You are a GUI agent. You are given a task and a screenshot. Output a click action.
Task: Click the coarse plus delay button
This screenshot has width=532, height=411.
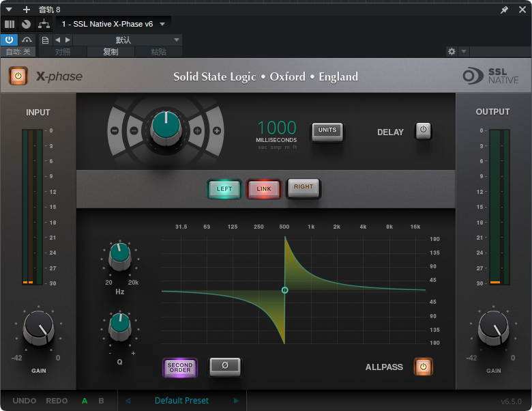coord(217,131)
